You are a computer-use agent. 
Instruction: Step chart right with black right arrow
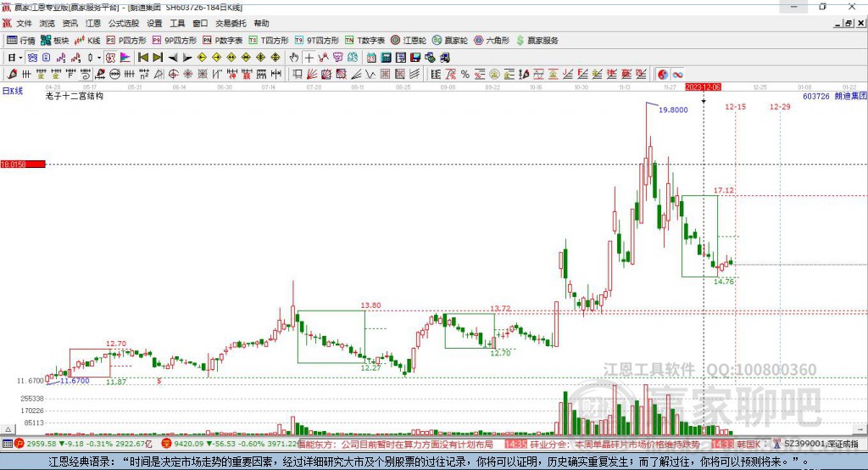coord(187,58)
